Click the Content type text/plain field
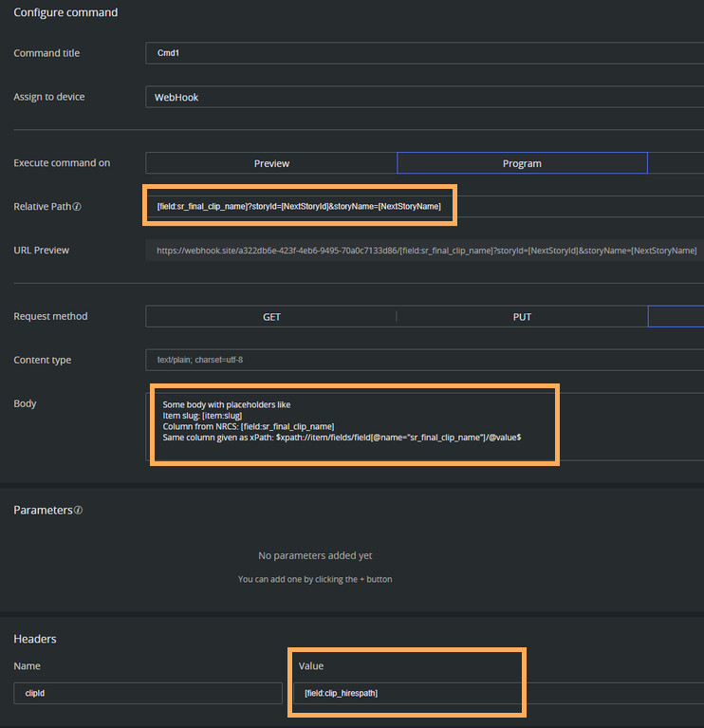 424,361
